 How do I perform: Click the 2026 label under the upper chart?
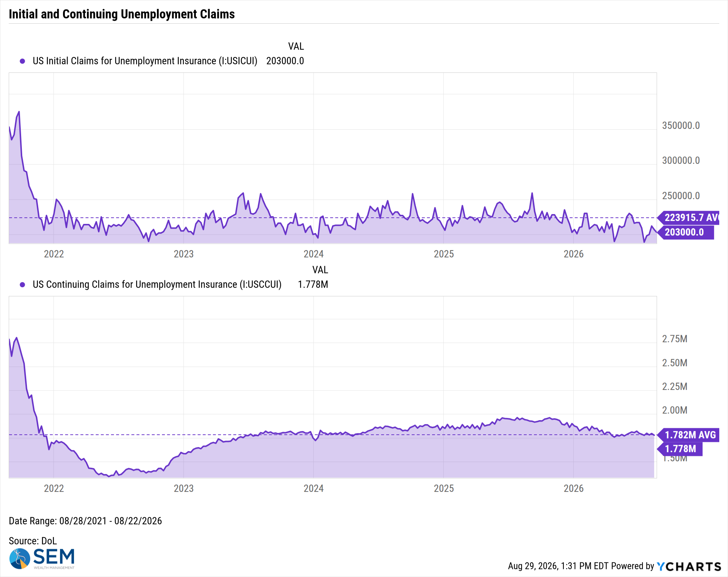click(x=574, y=254)
